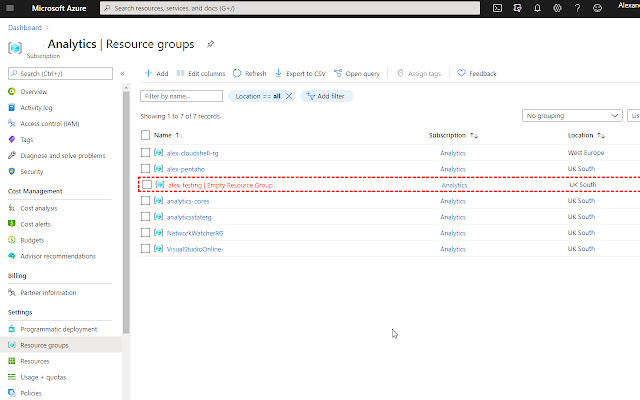
Task: Check the alex-cloudshell-rg row checkbox
Action: pyautogui.click(x=145, y=153)
